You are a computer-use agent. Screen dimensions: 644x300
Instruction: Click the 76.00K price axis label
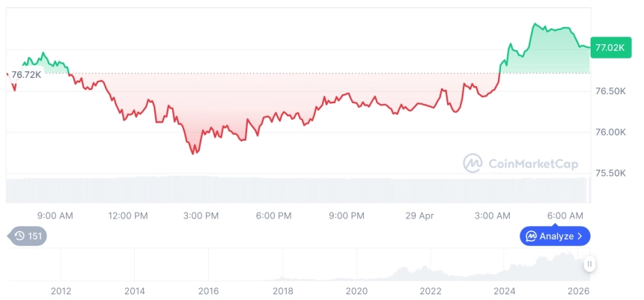coord(610,132)
